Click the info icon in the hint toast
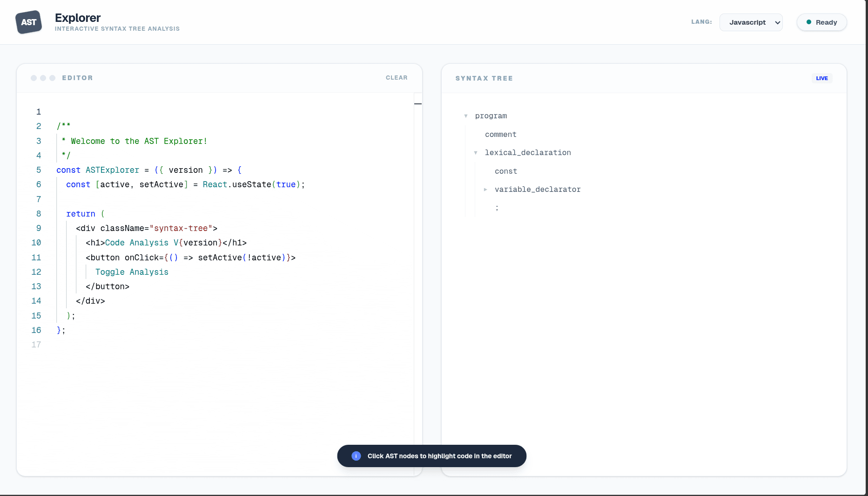This screenshot has width=868, height=496. [356, 456]
